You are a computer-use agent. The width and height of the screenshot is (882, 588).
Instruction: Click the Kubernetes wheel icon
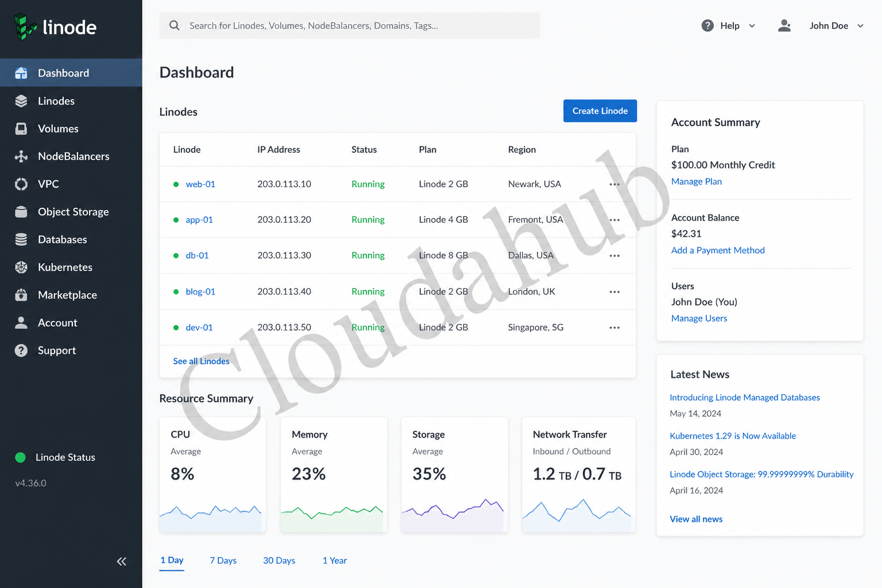21,267
